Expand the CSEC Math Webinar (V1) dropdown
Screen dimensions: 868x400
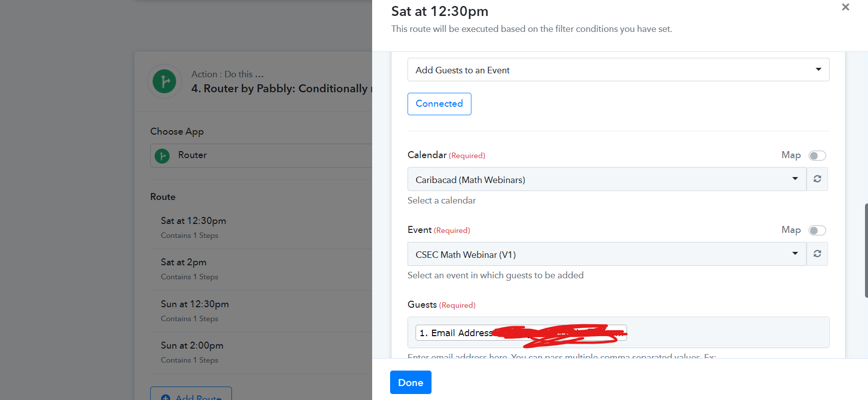pyautogui.click(x=607, y=254)
